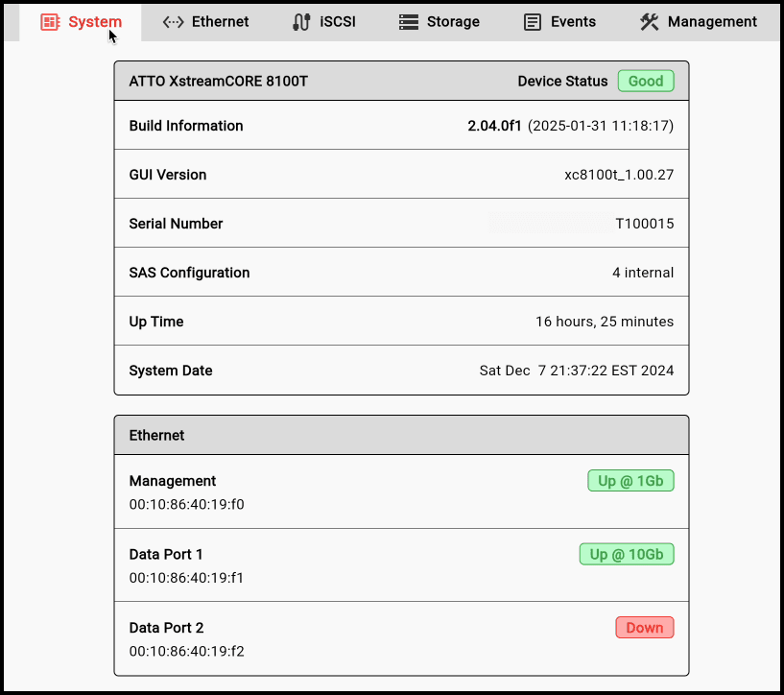Click the Storage tab stacked-disks icon
784x695 pixels.
pos(409,22)
